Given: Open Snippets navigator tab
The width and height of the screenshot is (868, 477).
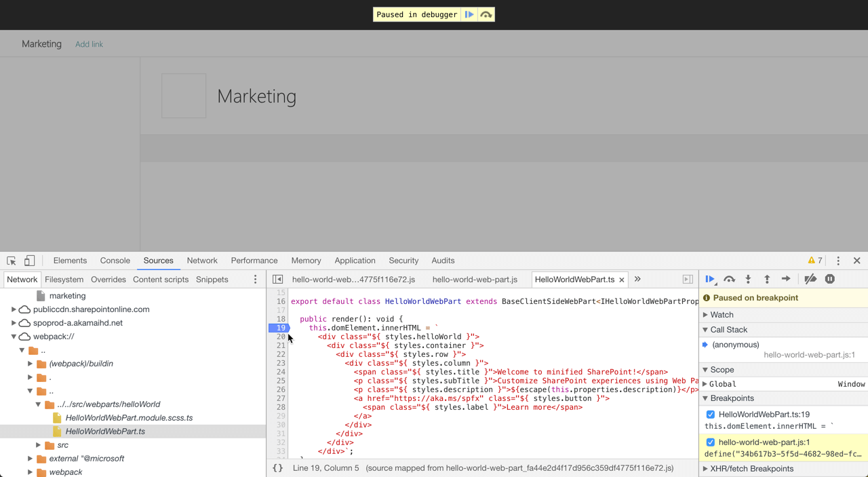Looking at the screenshot, I should click(x=212, y=280).
